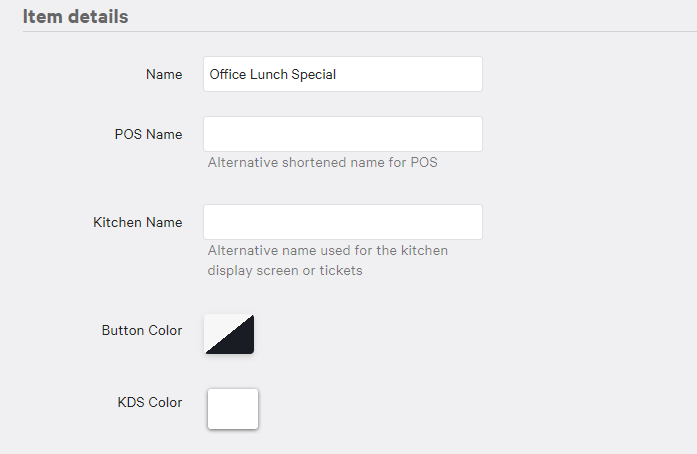Click into the Kitchen Name field
Screen dimensions: 697x454
[342, 222]
